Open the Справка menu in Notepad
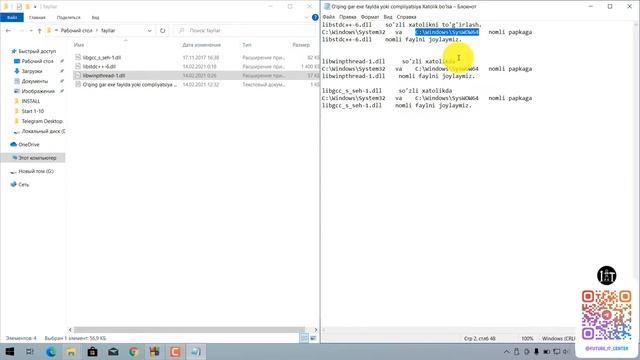This screenshot has height=360, width=640. (407, 17)
